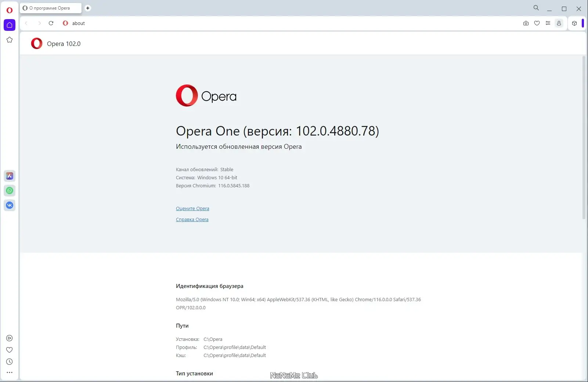Open the 'Справка Opera' help link
The width and height of the screenshot is (588, 382).
pos(192,220)
